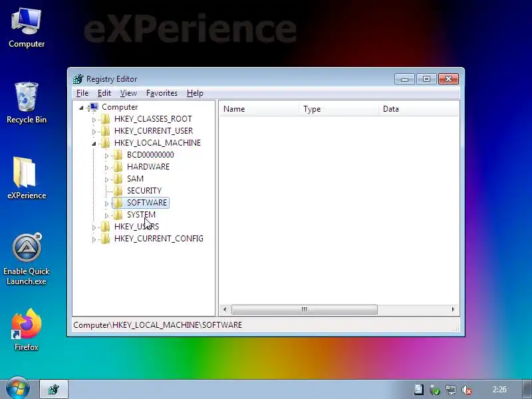
Task: Click the Windows Start orb
Action: pos(18,388)
